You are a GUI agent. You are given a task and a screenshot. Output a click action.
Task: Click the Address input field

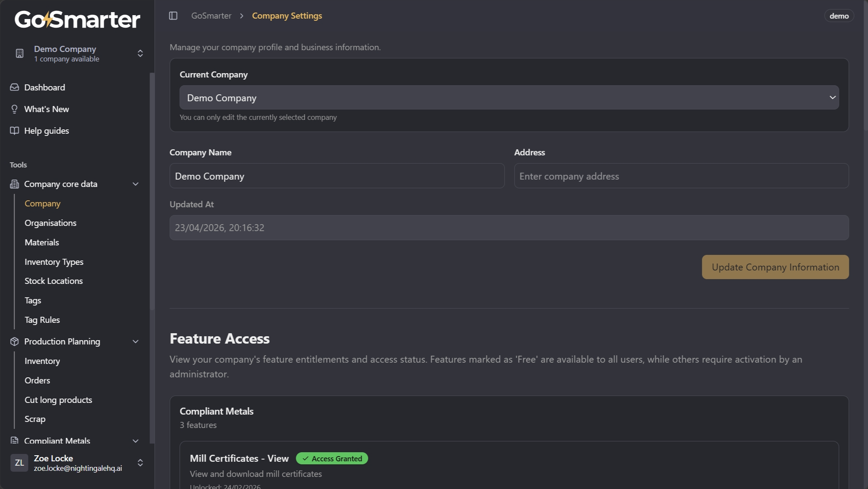tap(681, 176)
